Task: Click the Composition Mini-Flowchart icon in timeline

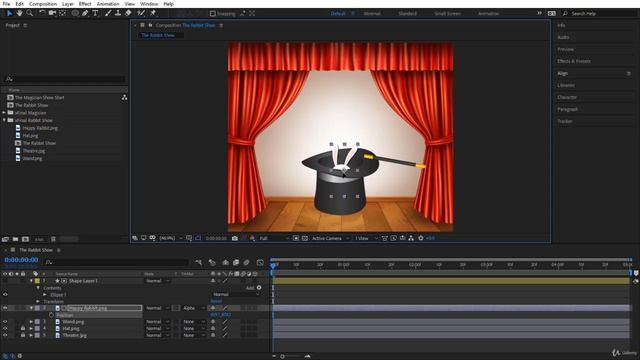Action: (x=199, y=262)
